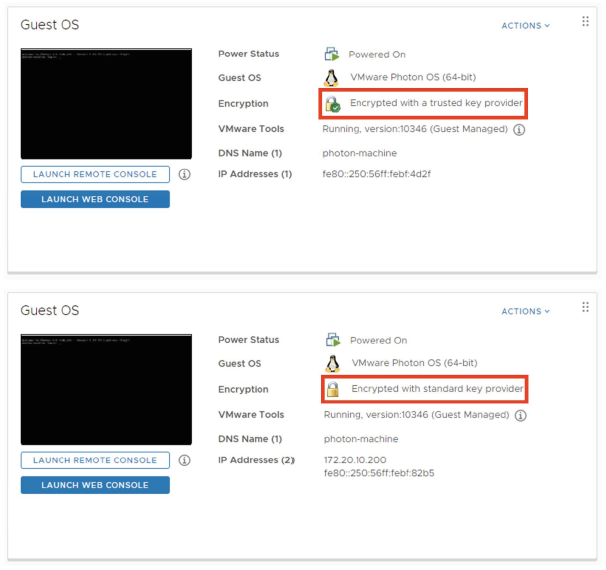Click 'Powered On' text in top card
606x570 pixels.
click(x=377, y=54)
